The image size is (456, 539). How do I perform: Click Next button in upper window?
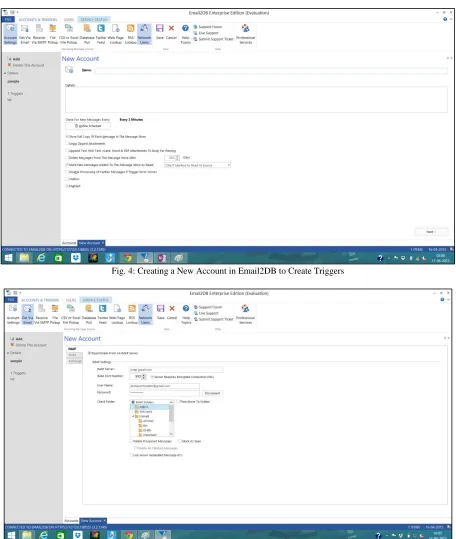coord(431,232)
